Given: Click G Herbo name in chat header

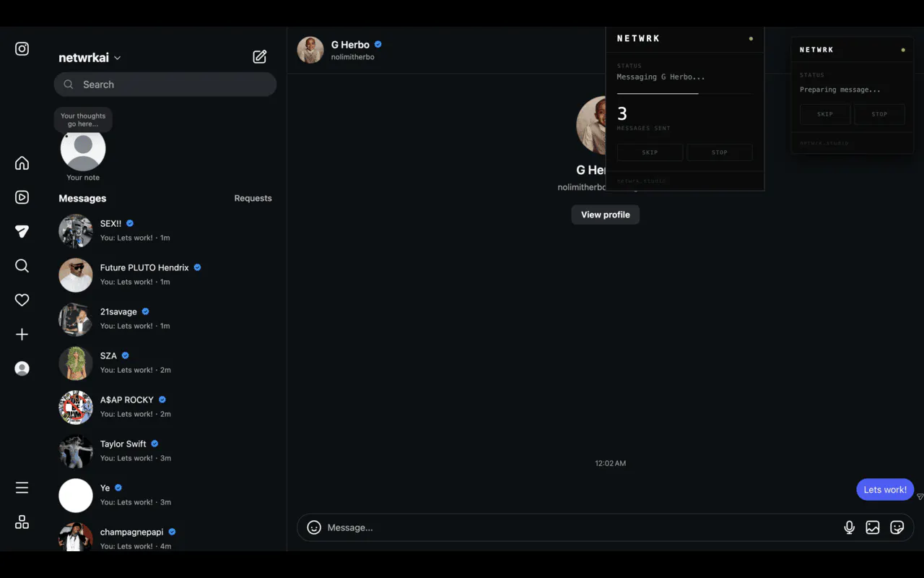Looking at the screenshot, I should point(350,45).
